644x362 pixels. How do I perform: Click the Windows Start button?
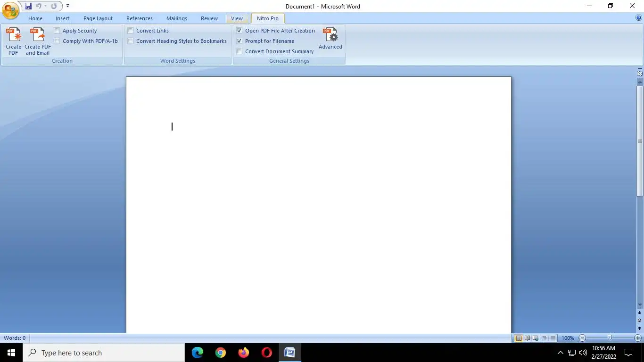tap(11, 353)
